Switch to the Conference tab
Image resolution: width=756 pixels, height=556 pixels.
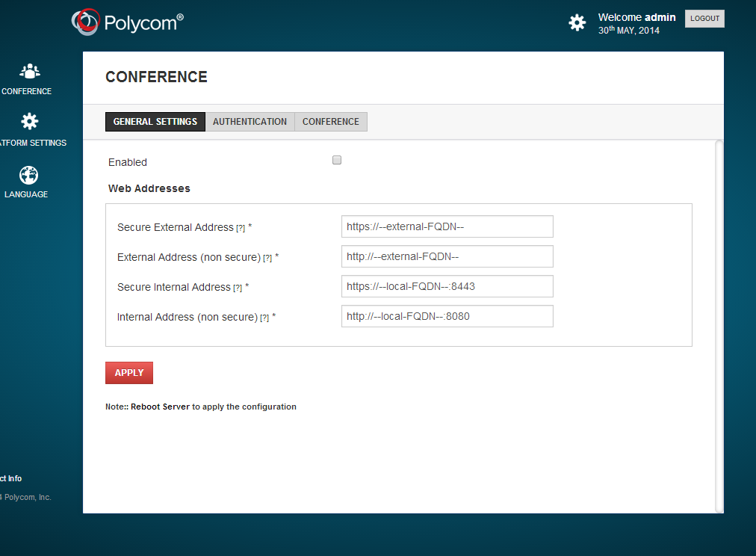point(331,122)
